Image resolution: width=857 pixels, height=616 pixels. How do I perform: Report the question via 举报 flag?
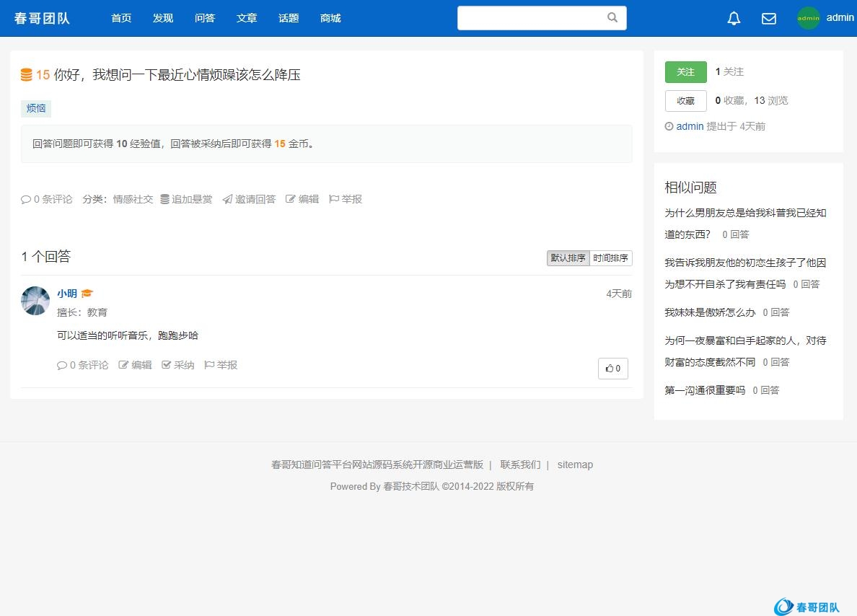[x=346, y=199]
